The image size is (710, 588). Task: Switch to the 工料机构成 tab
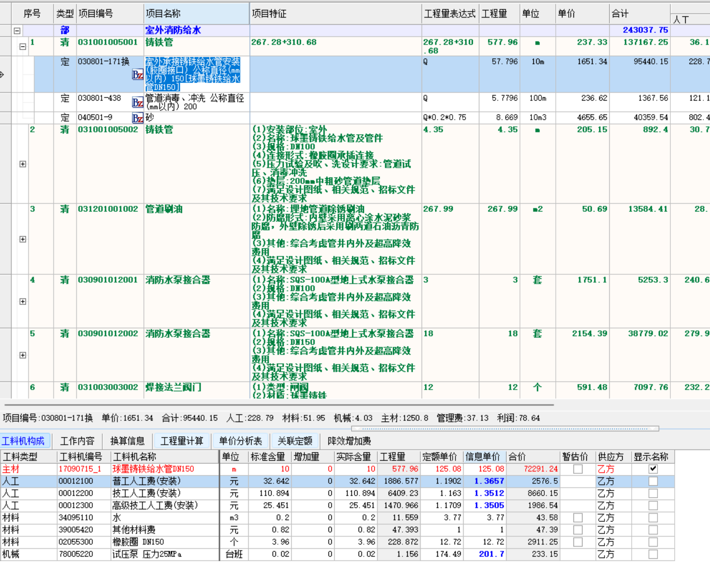pyautogui.click(x=23, y=441)
